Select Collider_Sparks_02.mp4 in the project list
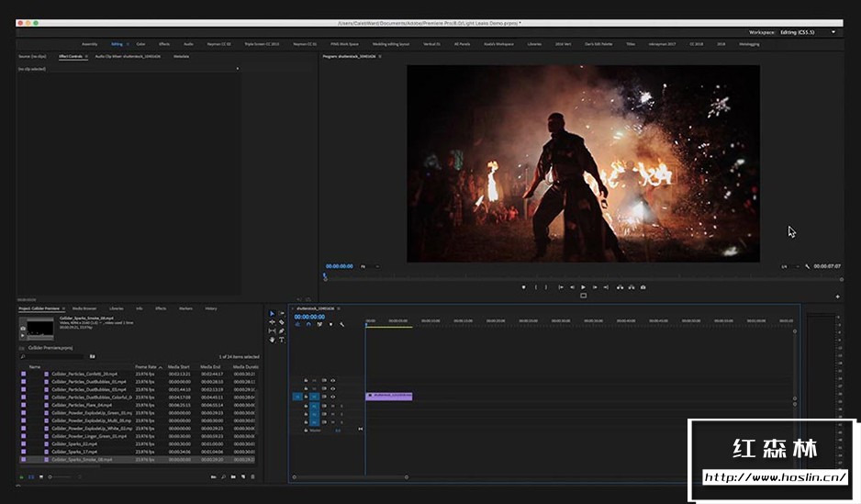The height and width of the screenshot is (504, 861). tap(75, 443)
